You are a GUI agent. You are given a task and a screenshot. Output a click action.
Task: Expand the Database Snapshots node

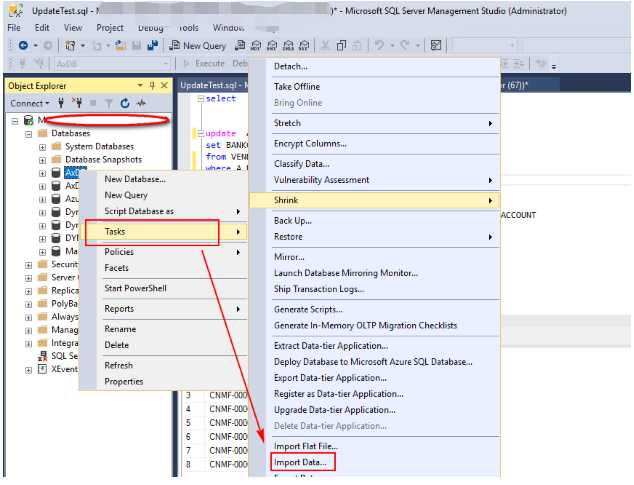pos(42,160)
